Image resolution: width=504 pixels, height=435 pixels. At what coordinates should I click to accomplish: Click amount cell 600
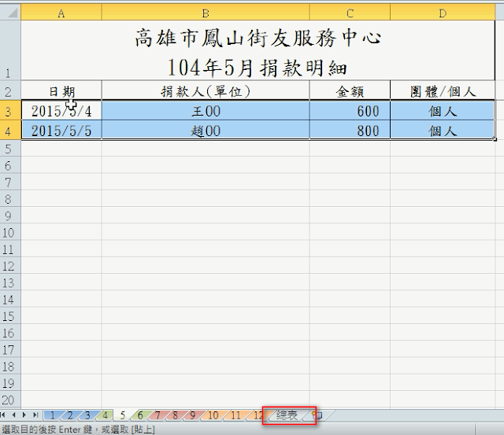[x=350, y=110]
